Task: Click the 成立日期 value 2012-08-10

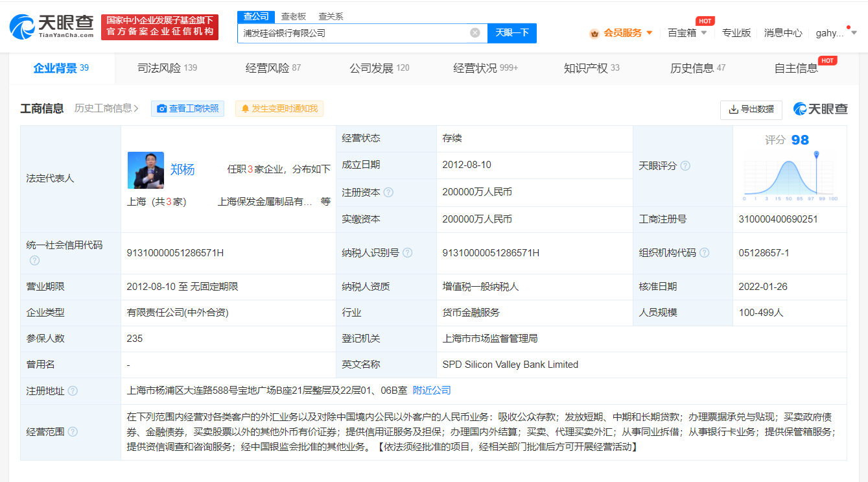Action: [467, 165]
